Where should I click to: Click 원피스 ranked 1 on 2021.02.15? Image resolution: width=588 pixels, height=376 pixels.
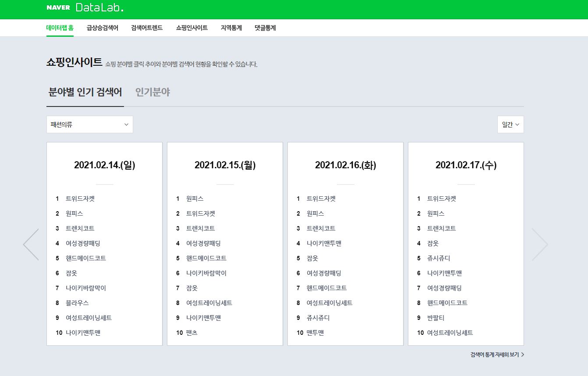point(195,199)
